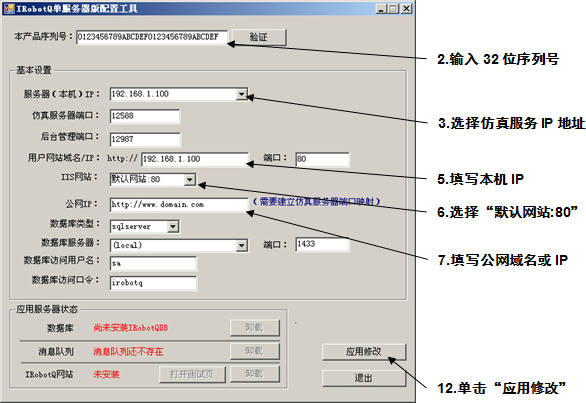Select the 仿真服务器端口 field showing 12588
586x403 pixels.
[145, 116]
